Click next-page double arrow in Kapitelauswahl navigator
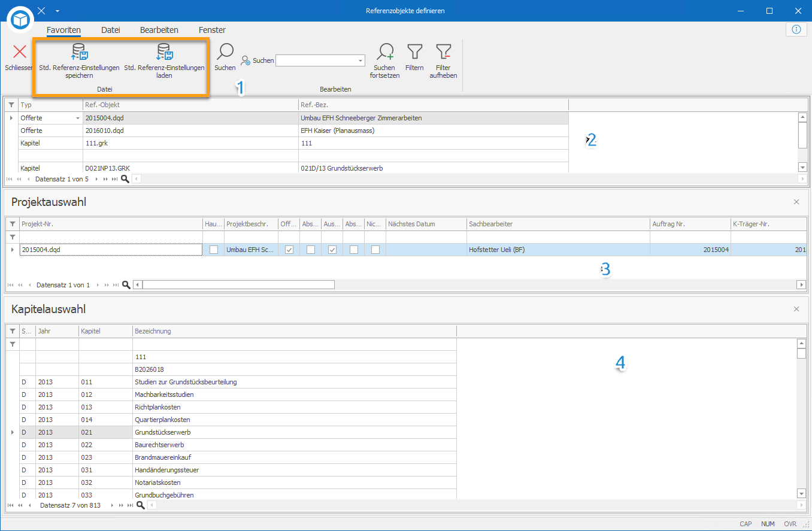 pyautogui.click(x=122, y=506)
